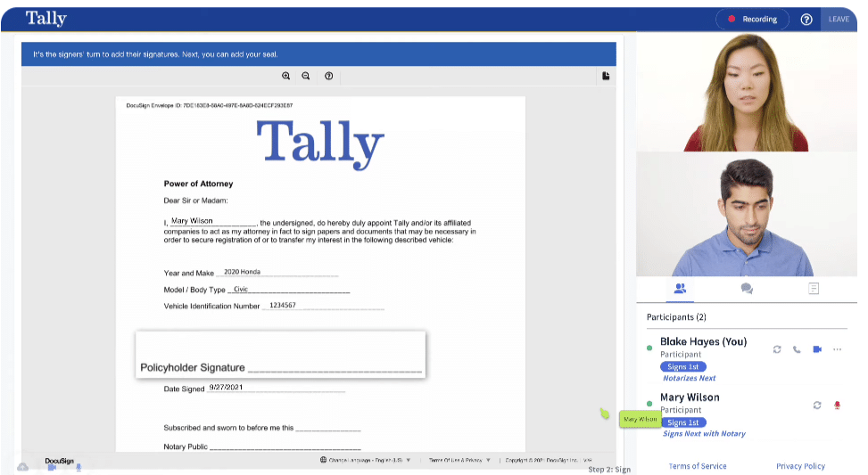Click the 'Participants (2)' heading
The image size is (868, 475).
tap(676, 317)
